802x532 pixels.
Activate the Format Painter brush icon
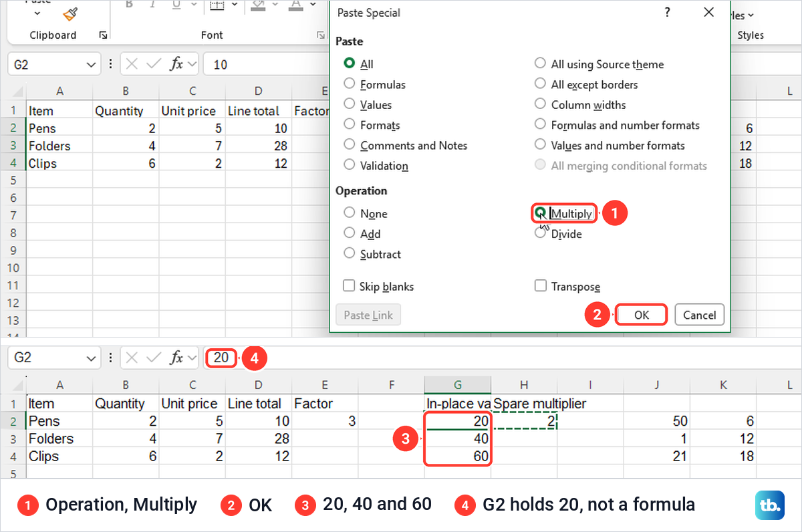point(70,13)
